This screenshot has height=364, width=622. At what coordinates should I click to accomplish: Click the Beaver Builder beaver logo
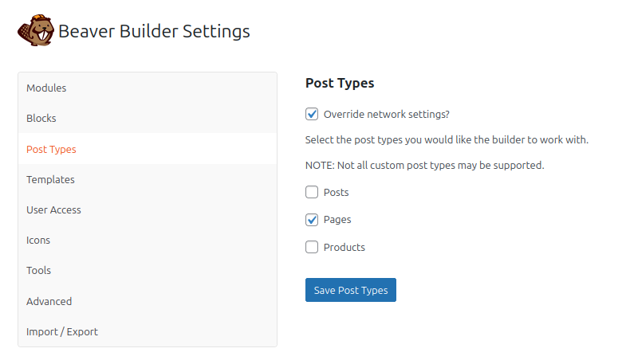36,30
